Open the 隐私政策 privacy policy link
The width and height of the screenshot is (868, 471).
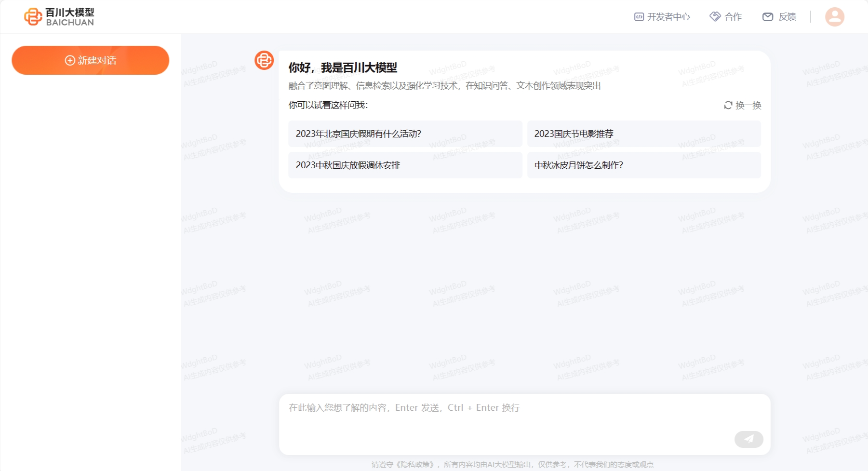[415, 465]
